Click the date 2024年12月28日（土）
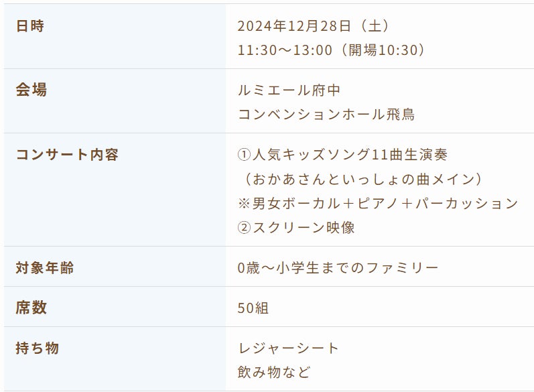 (x=314, y=26)
